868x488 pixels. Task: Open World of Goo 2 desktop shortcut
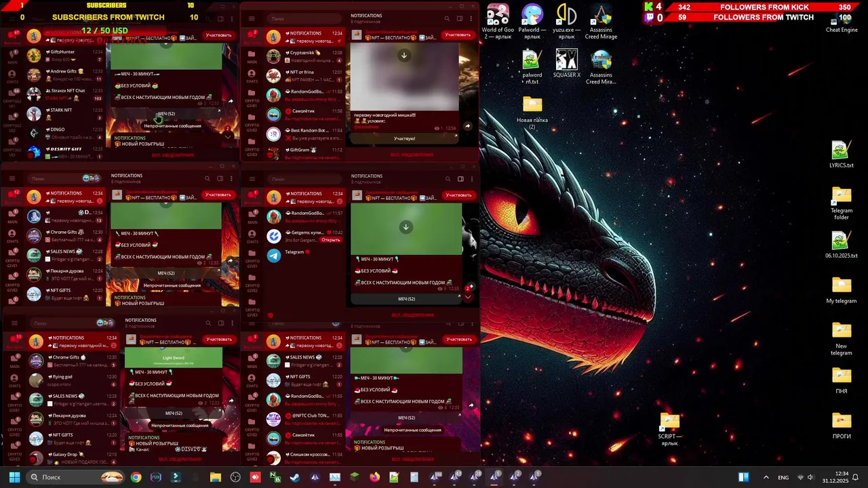point(498,22)
